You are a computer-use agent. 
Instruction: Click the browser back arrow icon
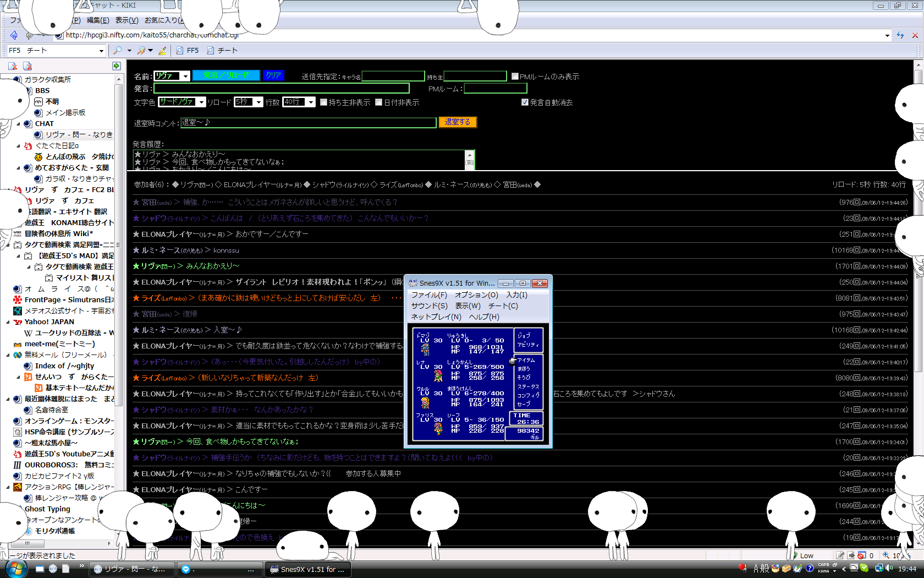coord(14,35)
